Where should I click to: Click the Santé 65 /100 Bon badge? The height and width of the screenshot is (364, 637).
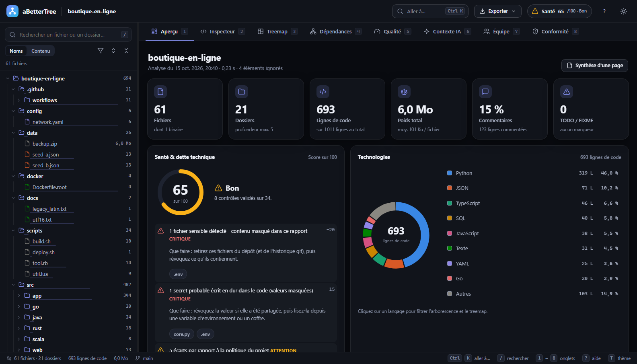pyautogui.click(x=560, y=11)
